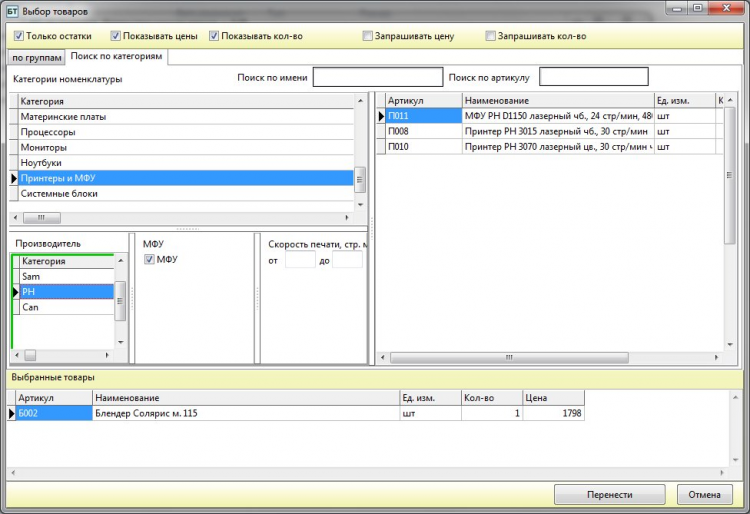Click price cell 1798
This screenshot has width=750, height=514.
point(553,413)
